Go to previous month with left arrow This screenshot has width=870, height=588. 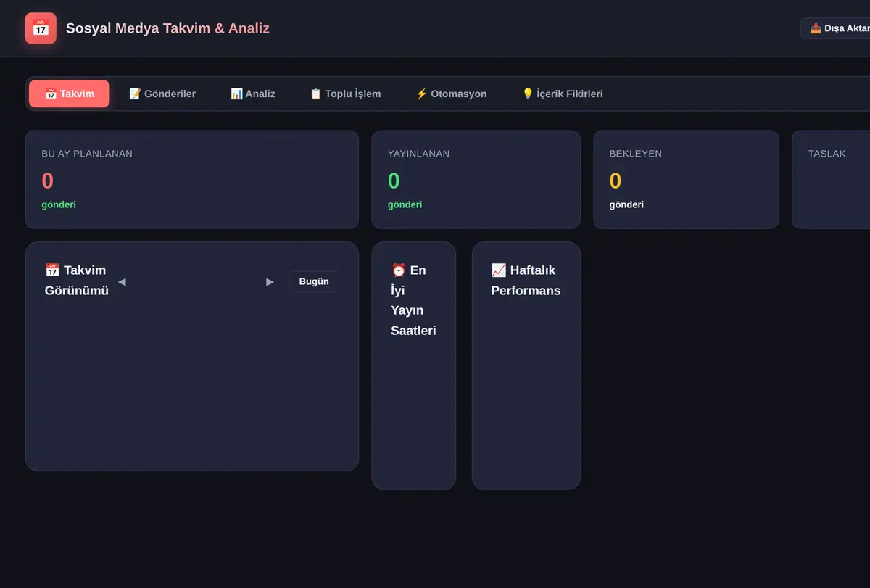122,281
